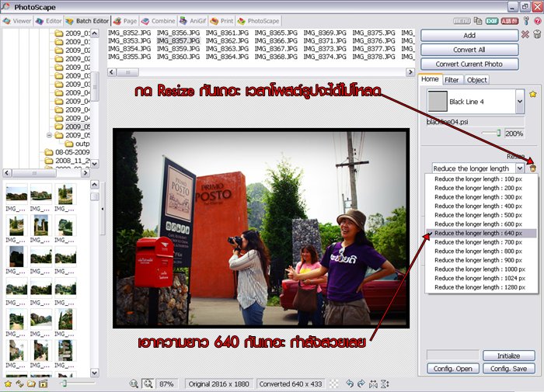Viewport: 544px width, 392px height.
Task: Switch to the Object settings tab
Action: coord(476,80)
